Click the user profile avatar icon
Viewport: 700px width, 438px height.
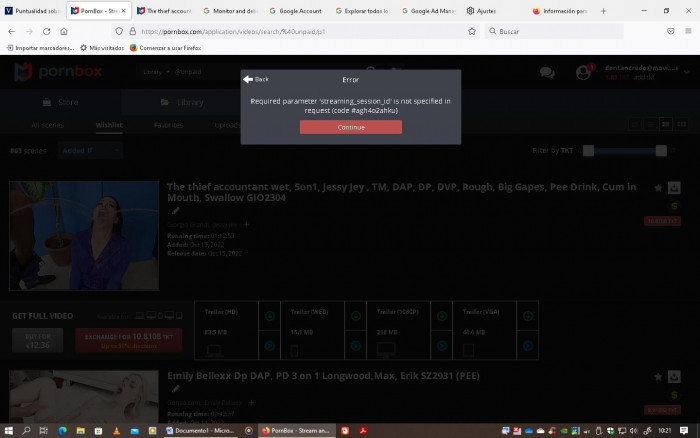[x=584, y=72]
